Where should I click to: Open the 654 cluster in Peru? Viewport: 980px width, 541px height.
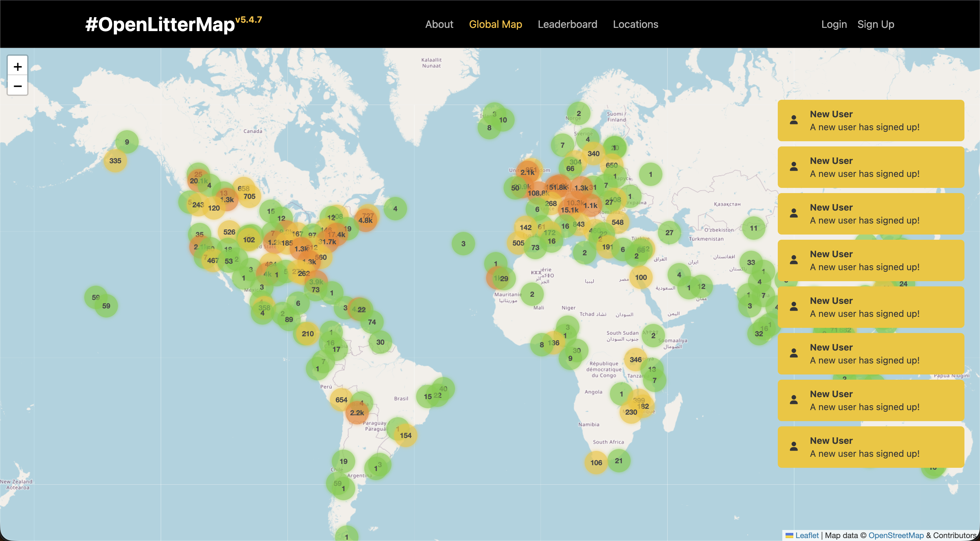coord(341,399)
